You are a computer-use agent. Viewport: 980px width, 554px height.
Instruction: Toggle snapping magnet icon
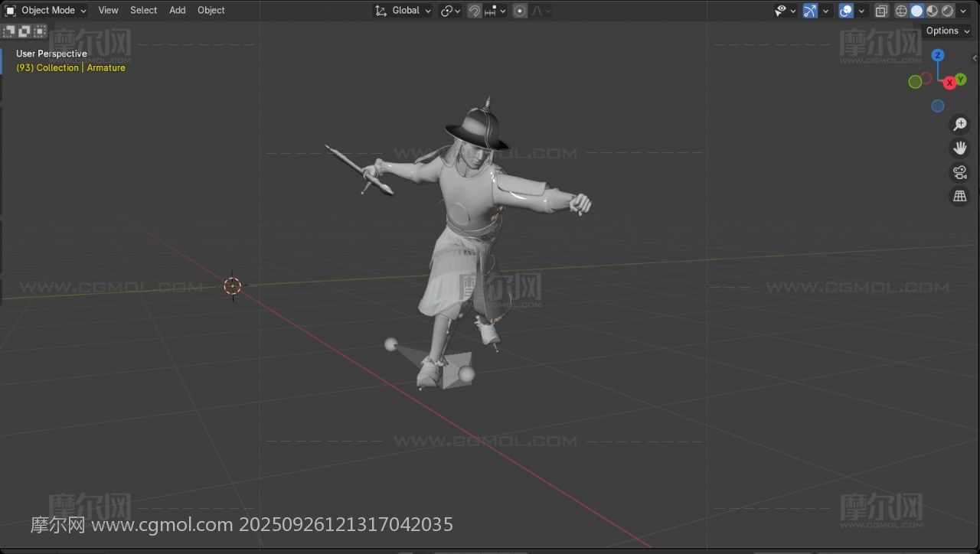[x=475, y=11]
